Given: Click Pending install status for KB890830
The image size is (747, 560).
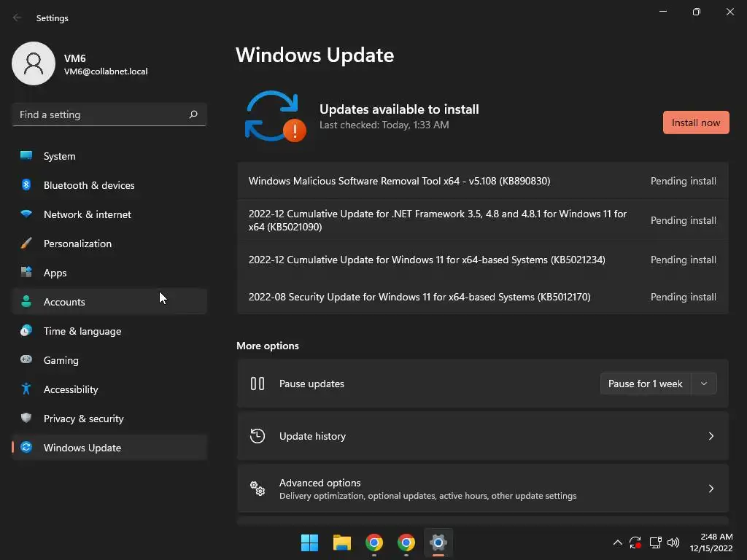Looking at the screenshot, I should 683,181.
